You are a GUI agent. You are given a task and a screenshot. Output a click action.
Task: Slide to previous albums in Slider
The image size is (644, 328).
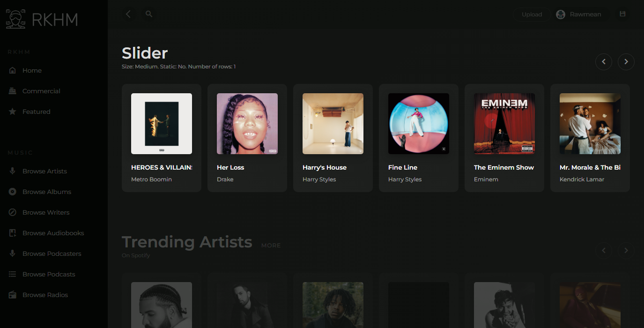(x=604, y=62)
